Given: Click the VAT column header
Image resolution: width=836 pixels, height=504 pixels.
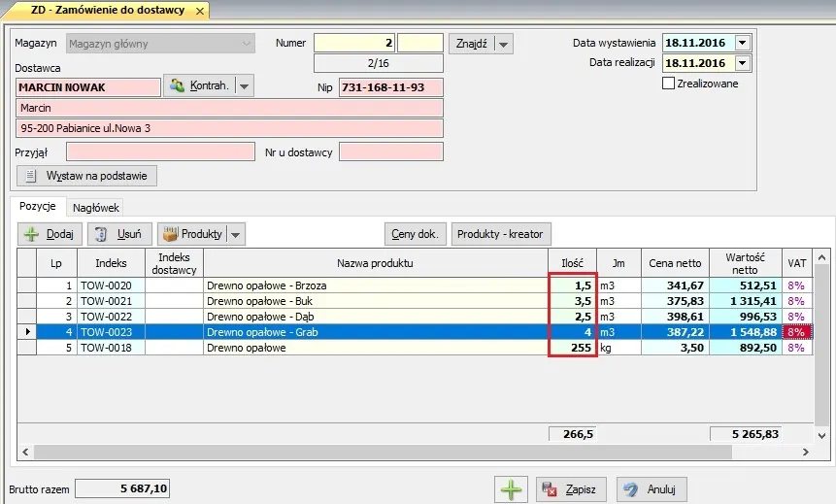Looking at the screenshot, I should pos(797,263).
